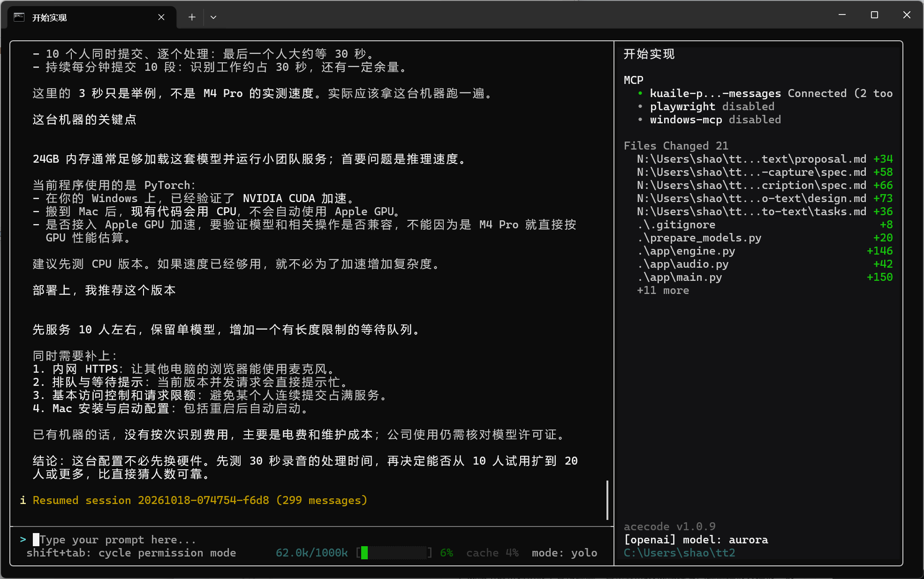
Task: Click the playwright disabled MCP entry
Action: point(712,106)
